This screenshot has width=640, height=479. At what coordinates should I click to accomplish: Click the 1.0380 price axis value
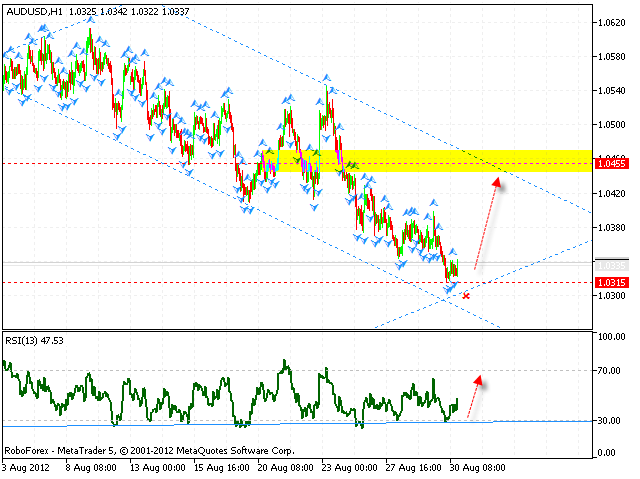(x=612, y=227)
